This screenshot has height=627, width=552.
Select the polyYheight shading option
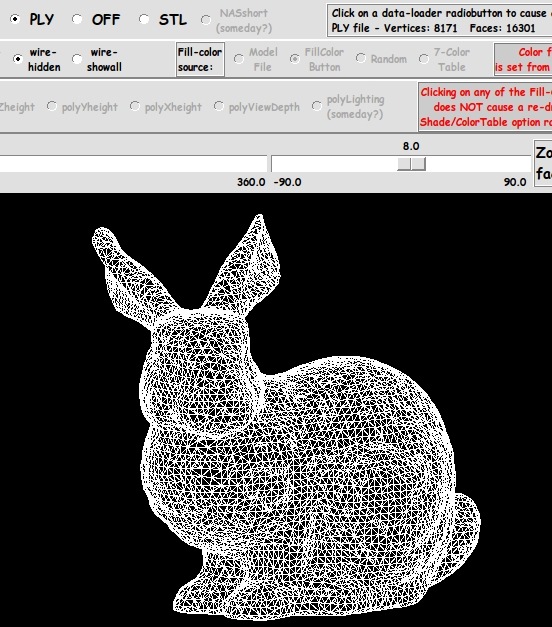(x=51, y=106)
